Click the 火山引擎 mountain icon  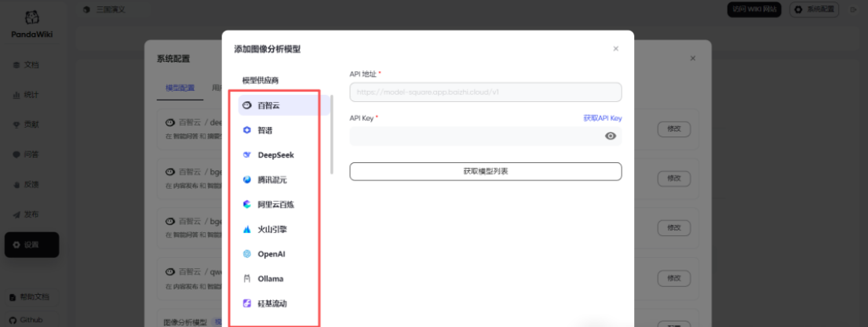[x=247, y=229]
